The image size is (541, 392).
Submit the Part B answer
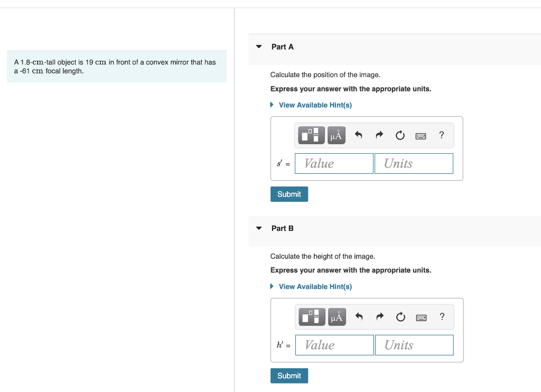(289, 376)
